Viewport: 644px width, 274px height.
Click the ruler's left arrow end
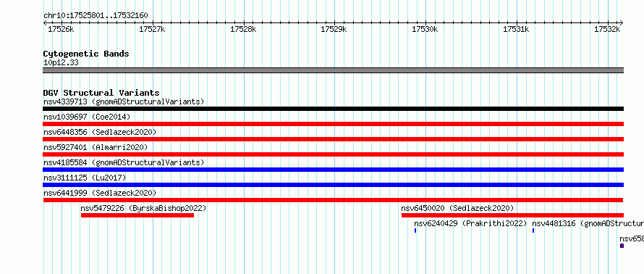click(45, 22)
